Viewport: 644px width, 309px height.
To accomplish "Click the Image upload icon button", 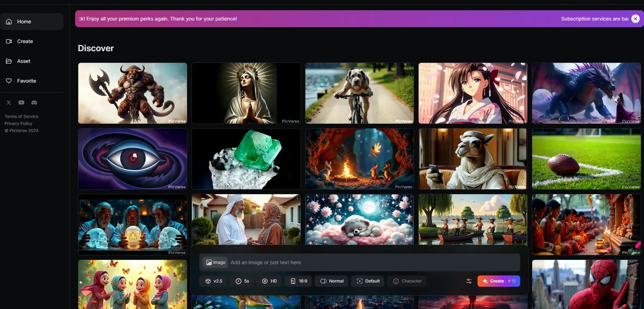I will [215, 262].
